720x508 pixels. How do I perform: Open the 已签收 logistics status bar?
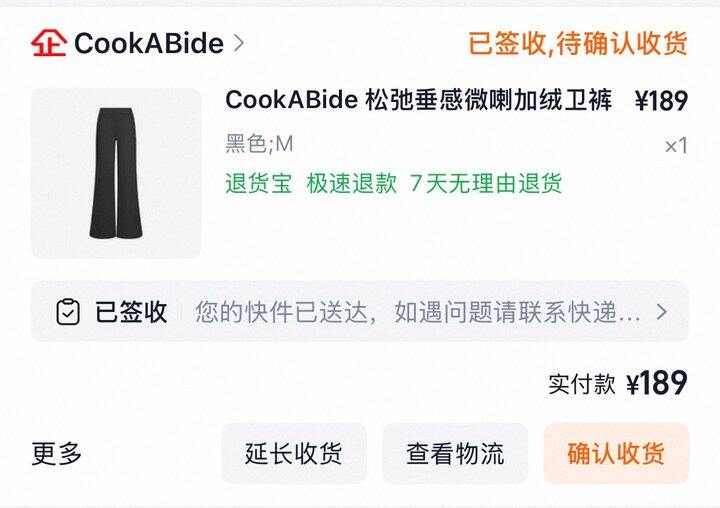pos(360,311)
